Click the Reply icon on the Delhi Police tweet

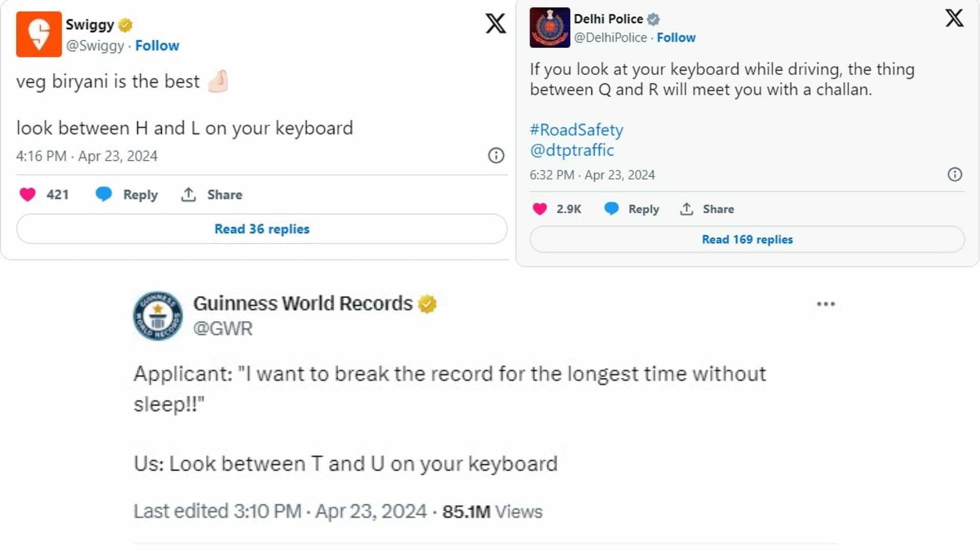click(611, 209)
